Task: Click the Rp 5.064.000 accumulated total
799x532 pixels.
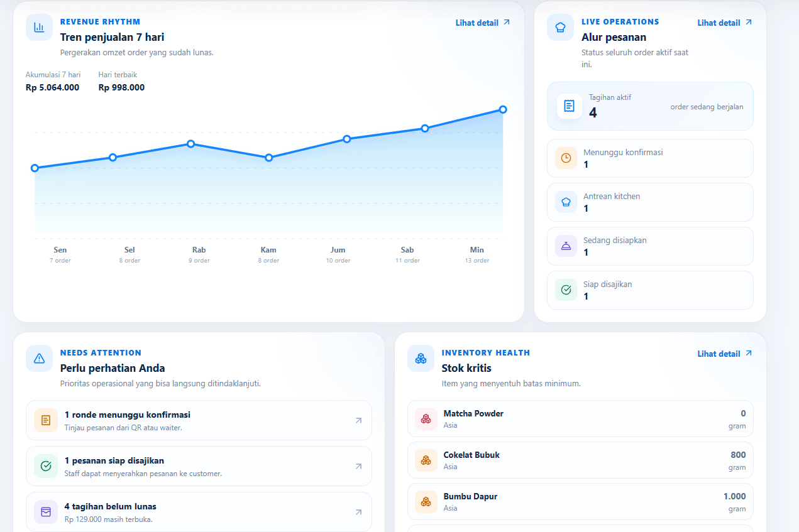Action: [x=53, y=87]
